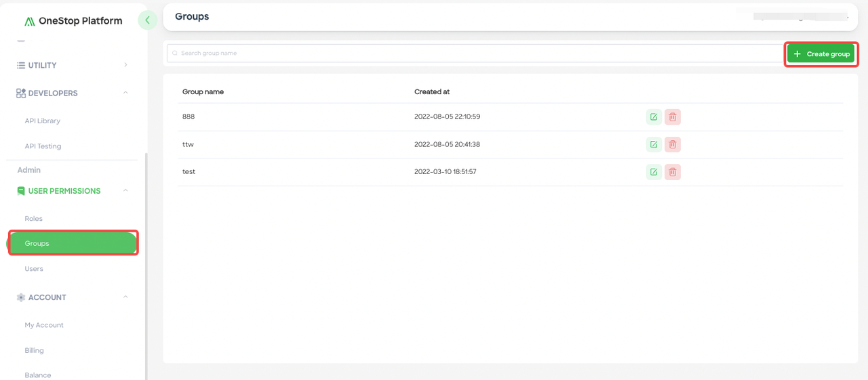Collapse sidebar with the green arrow icon
Viewport: 868px width, 380px height.
[x=147, y=20]
